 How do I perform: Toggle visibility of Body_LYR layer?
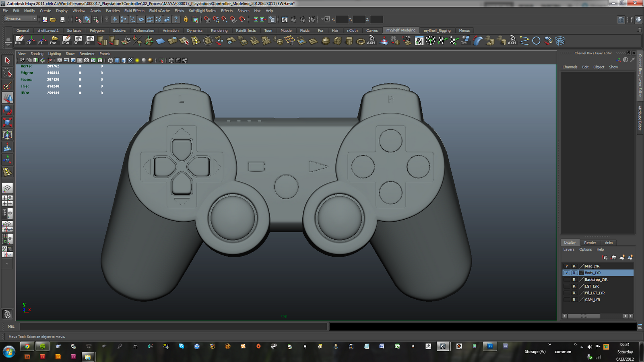tap(567, 273)
